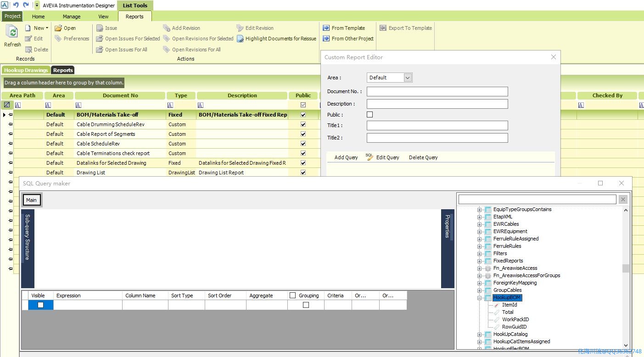The width and height of the screenshot is (644, 357).
Task: Click the Main query tab button
Action: [x=32, y=200]
